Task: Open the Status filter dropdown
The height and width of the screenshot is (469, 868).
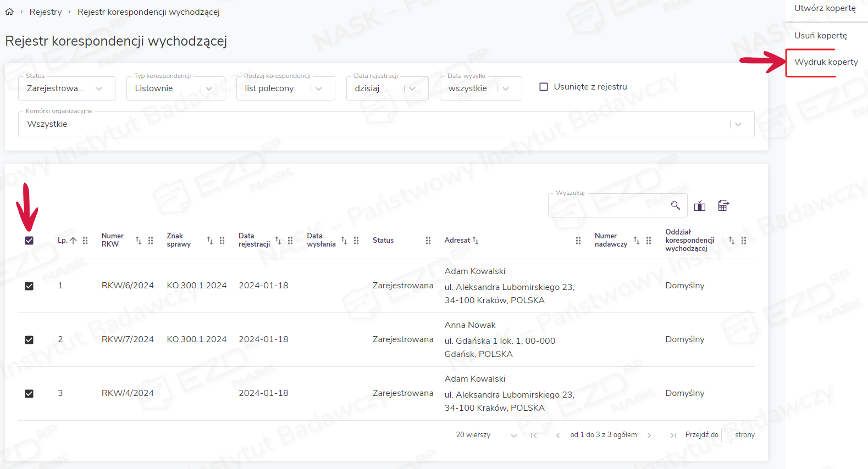Action: click(x=67, y=88)
